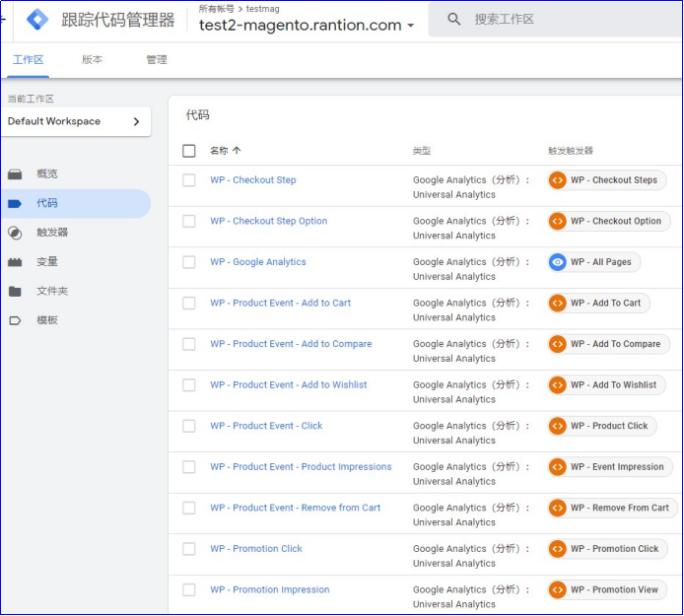
Task: Expand the Default Workspace chevron
Action: [x=136, y=121]
